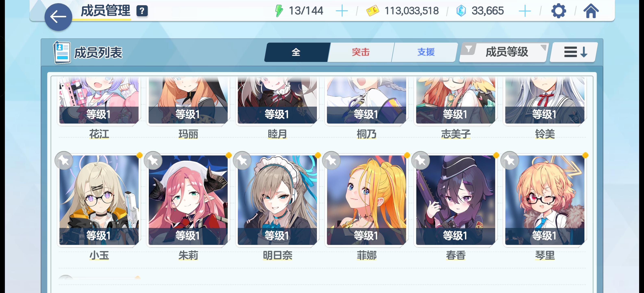Select the 突击 tab
Screen dimensions: 644x293
pyautogui.click(x=360, y=52)
